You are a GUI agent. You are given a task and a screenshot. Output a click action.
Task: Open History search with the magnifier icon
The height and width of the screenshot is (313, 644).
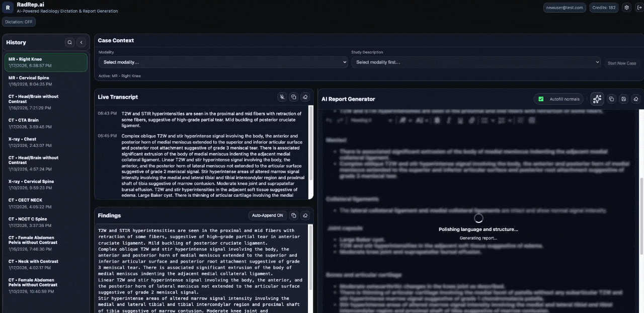69,42
